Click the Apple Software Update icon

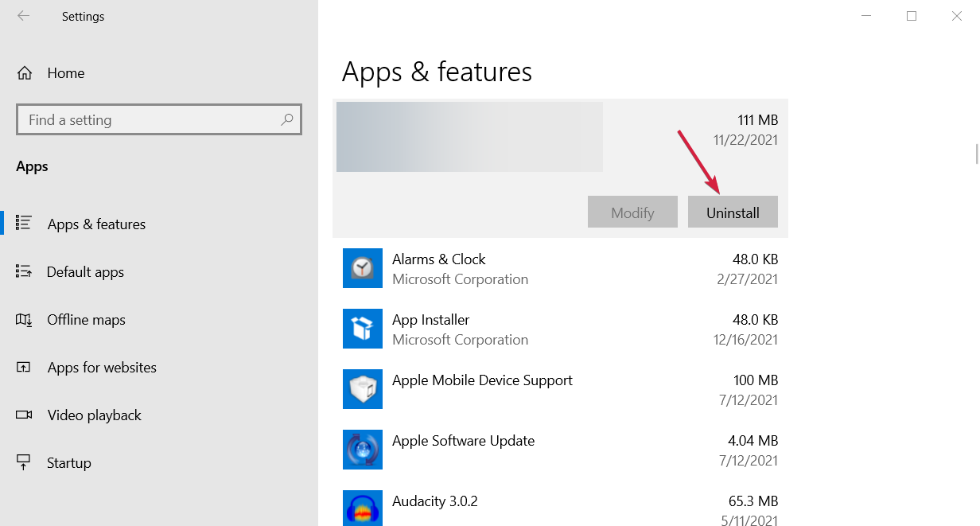[x=363, y=450]
